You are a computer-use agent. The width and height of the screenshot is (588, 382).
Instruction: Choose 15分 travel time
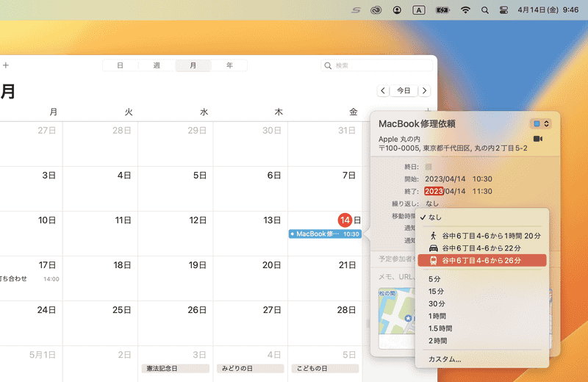482,292
